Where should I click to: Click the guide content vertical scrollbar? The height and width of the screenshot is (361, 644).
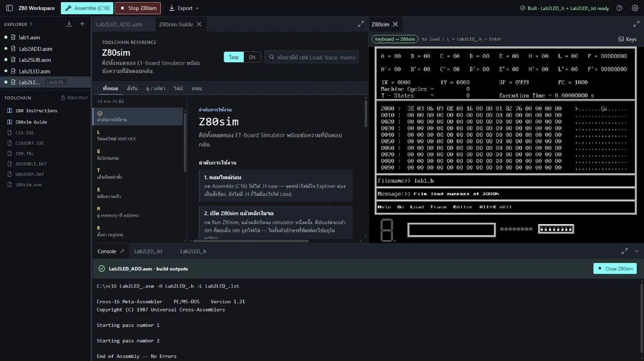(366, 113)
